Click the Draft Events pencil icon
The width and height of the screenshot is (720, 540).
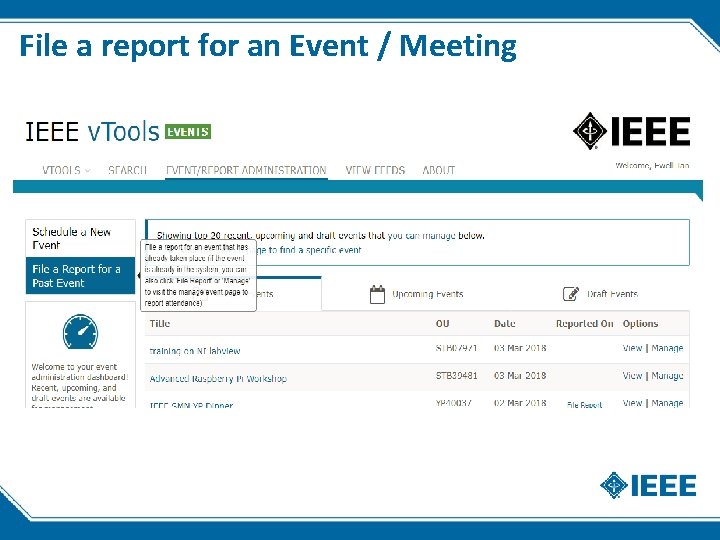tap(571, 294)
